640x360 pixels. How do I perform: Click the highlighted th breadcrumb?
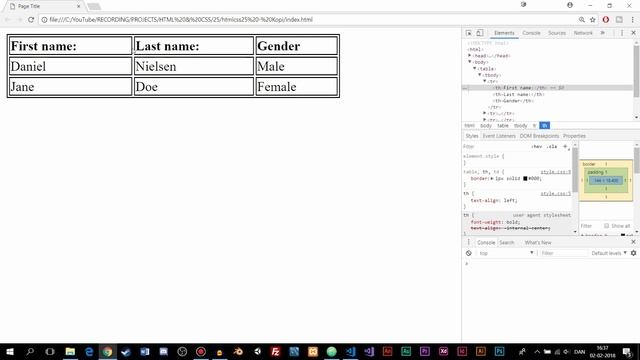tap(544, 126)
